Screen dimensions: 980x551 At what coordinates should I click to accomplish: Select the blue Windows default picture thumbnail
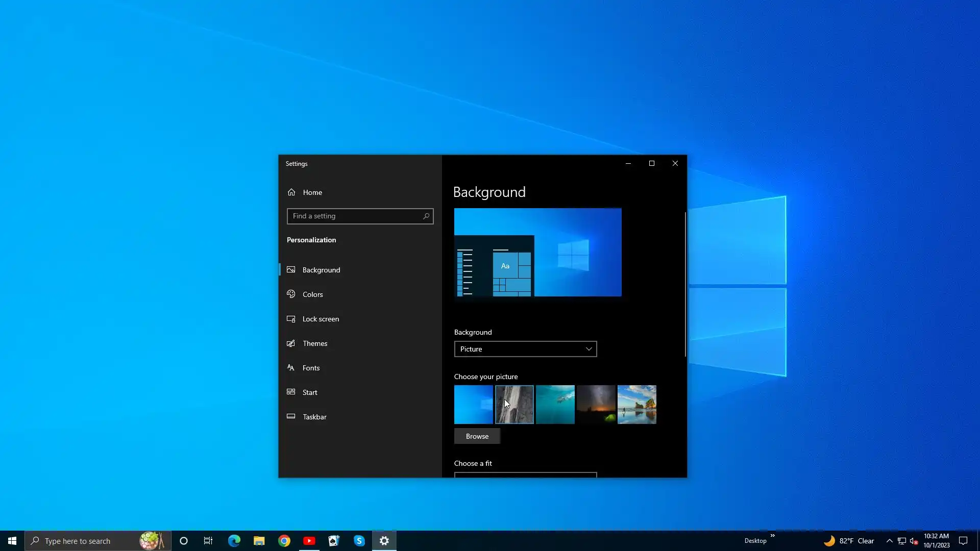[473, 405]
